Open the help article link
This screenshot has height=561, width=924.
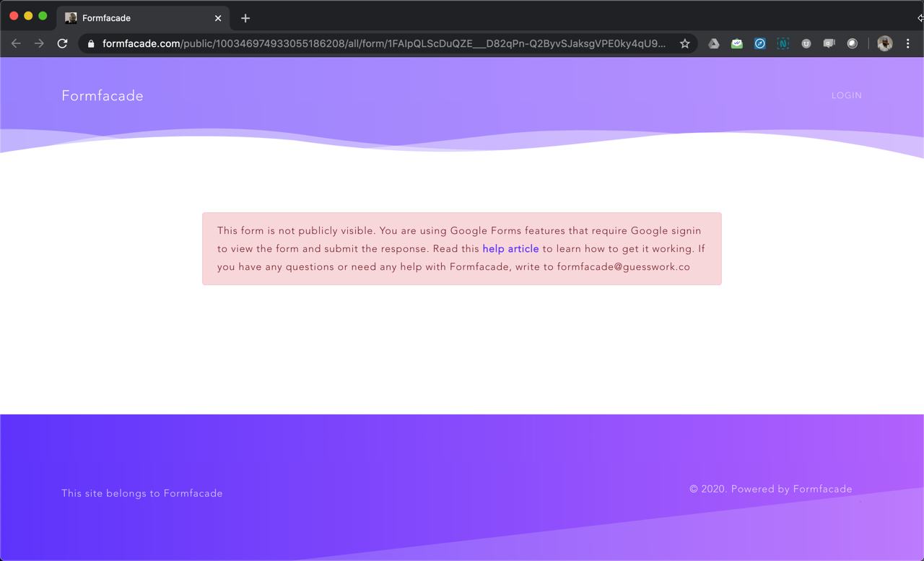click(x=510, y=248)
